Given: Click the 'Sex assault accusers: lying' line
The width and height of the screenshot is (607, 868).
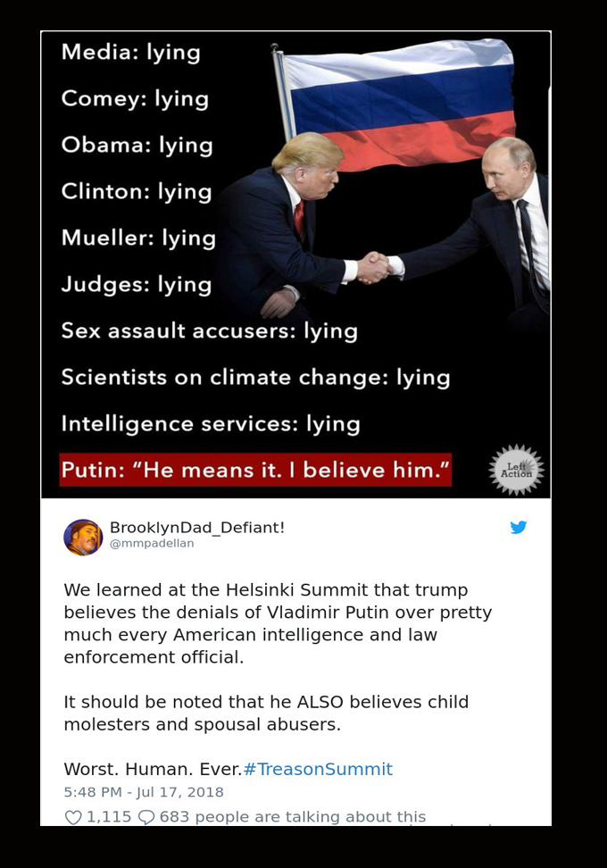Looking at the screenshot, I should click(210, 331).
